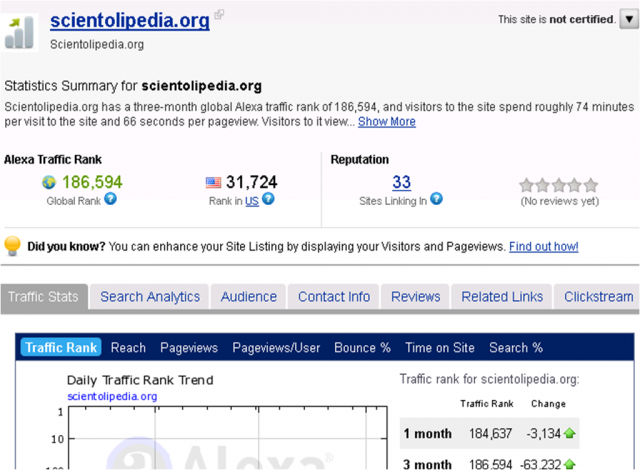
Task: Click the lightbulb Did you know icon
Action: tap(13, 246)
